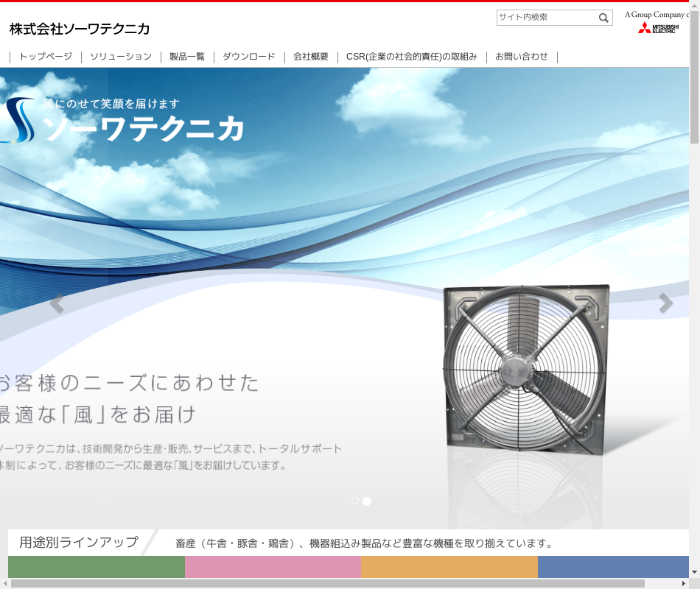Open ダウンロード menu item
Image resolution: width=700 pixels, height=589 pixels.
(x=249, y=57)
